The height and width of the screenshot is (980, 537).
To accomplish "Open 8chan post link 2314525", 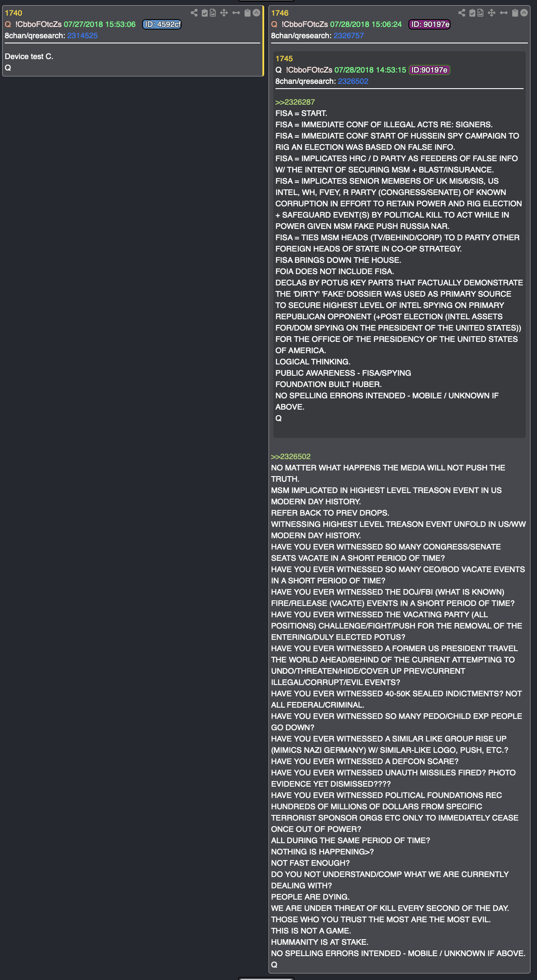I will [83, 36].
